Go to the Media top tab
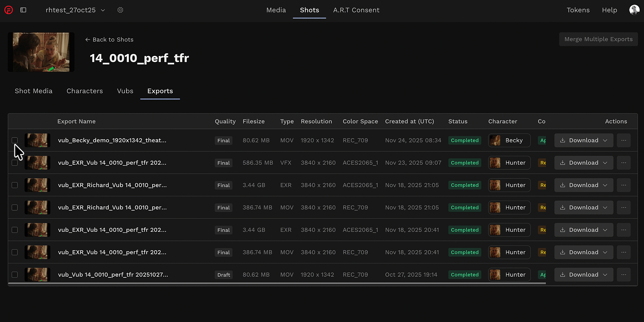The height and width of the screenshot is (322, 644). pyautogui.click(x=276, y=10)
